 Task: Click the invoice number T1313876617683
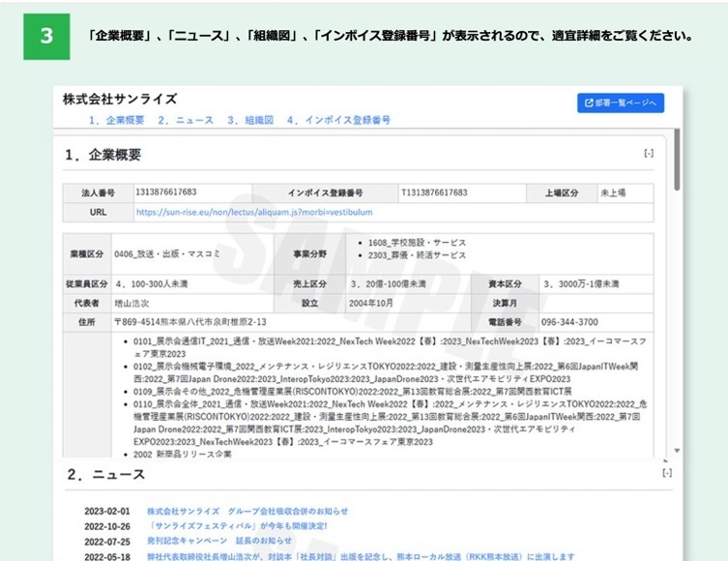[434, 192]
